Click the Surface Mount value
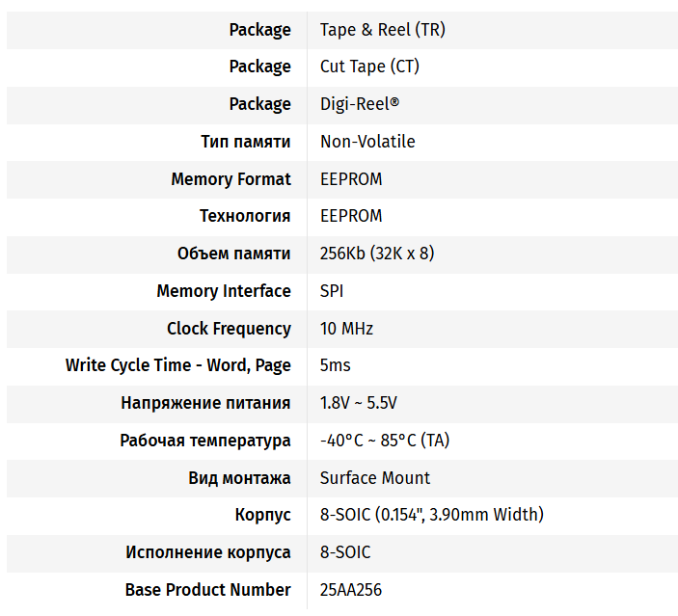Image resolution: width=678 pixels, height=616 pixels. click(x=375, y=478)
